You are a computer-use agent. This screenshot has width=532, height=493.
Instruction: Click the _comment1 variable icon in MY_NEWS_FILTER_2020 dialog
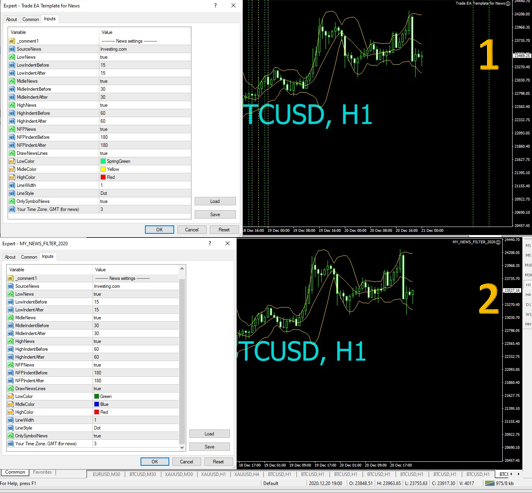[x=11, y=278]
